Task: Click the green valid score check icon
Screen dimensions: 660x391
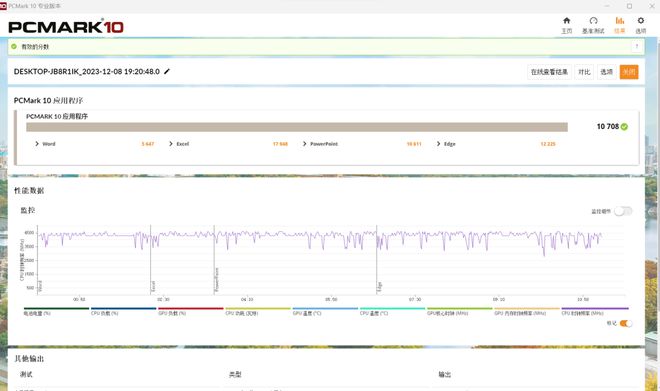Action: [x=14, y=46]
